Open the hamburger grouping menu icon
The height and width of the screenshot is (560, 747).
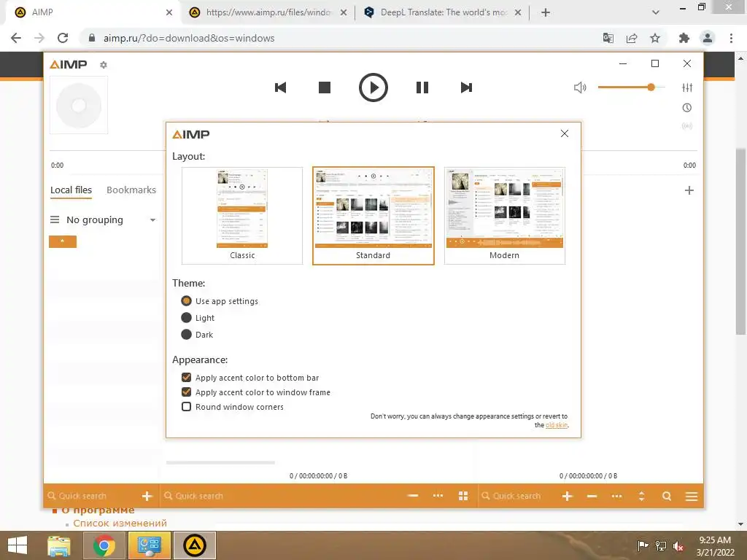coord(55,219)
